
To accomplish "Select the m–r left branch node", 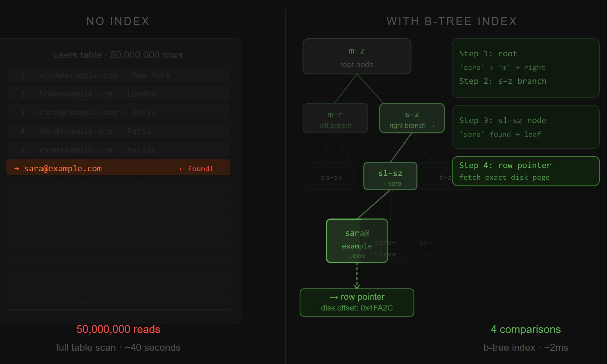I will [x=335, y=118].
